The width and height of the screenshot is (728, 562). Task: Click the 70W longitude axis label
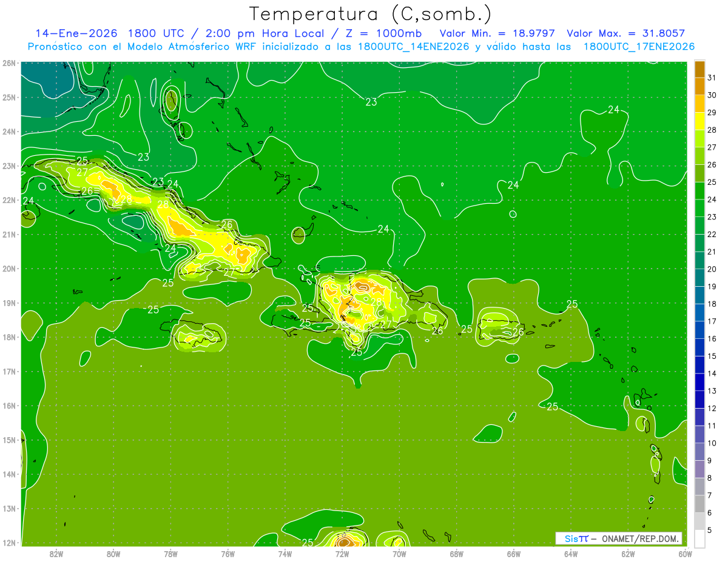[x=399, y=554]
